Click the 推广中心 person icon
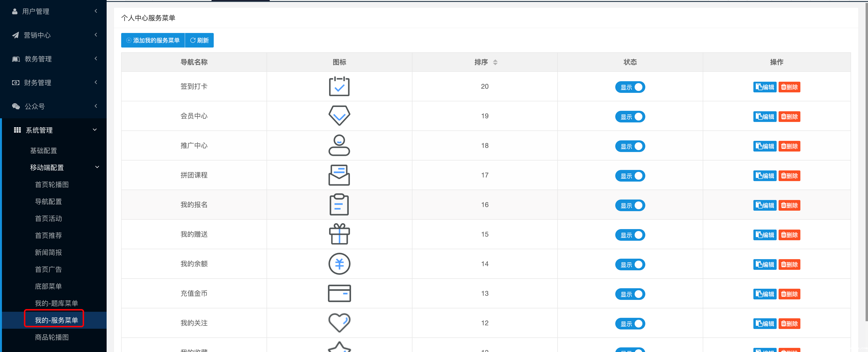The width and height of the screenshot is (868, 352). tap(339, 145)
